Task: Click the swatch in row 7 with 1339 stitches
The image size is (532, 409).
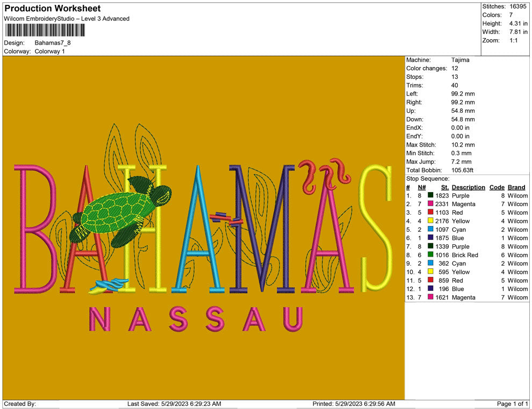Action: pyautogui.click(x=430, y=246)
